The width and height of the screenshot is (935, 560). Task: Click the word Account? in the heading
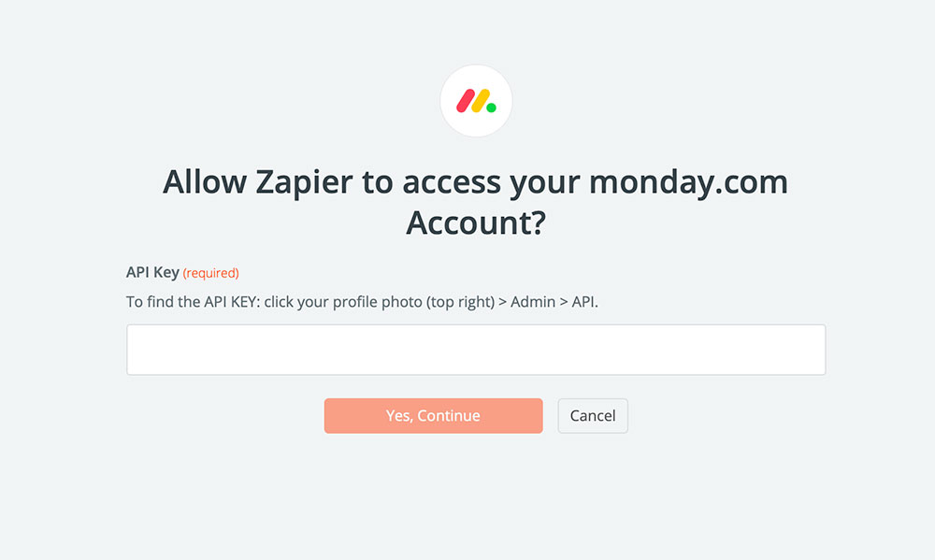[x=475, y=224]
